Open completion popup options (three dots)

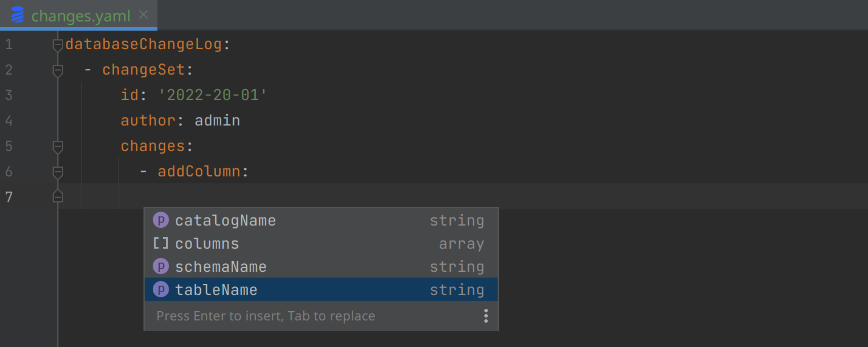click(x=486, y=316)
